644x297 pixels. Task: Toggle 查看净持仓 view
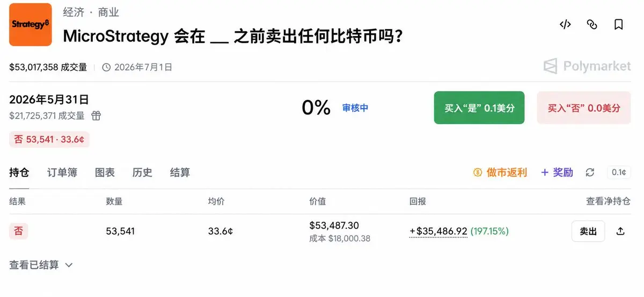[x=608, y=201]
